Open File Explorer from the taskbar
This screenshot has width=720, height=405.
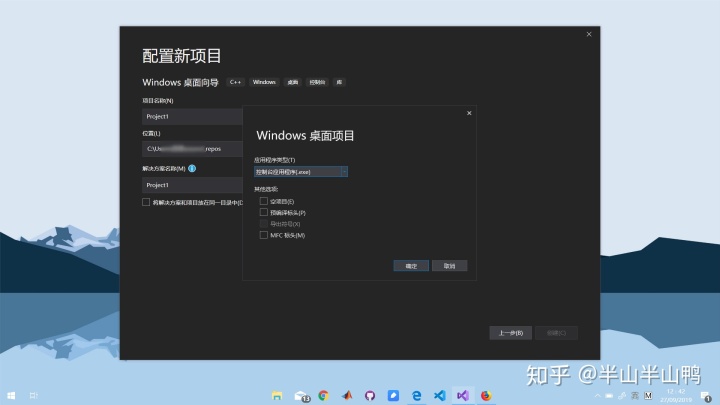click(277, 395)
